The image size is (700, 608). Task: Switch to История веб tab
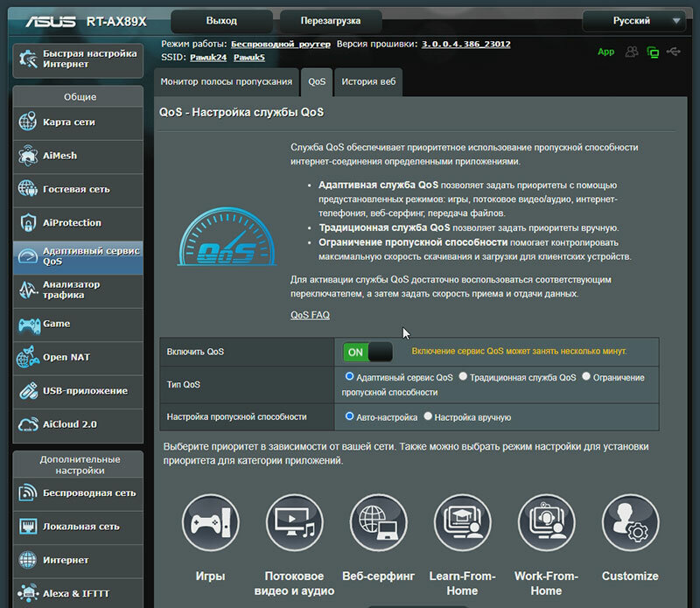click(x=368, y=81)
